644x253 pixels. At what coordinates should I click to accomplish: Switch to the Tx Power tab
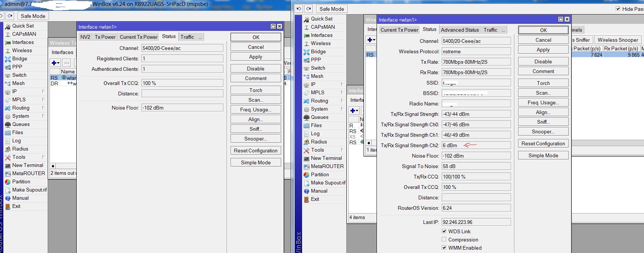coord(105,37)
